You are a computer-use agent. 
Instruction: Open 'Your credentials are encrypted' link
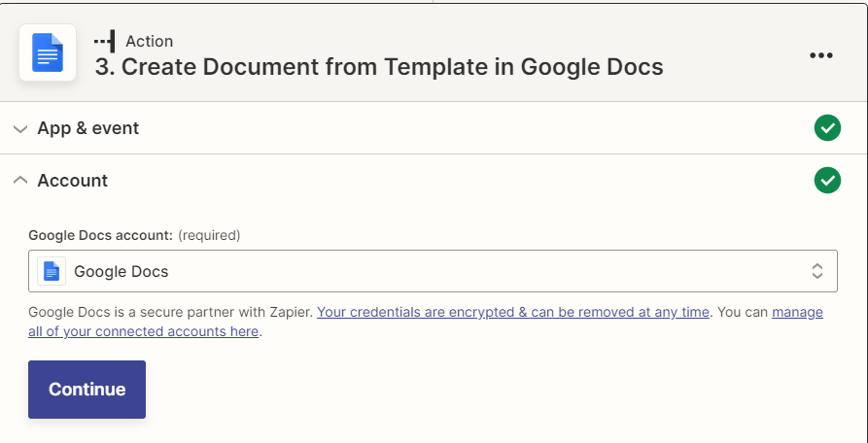pyautogui.click(x=512, y=312)
